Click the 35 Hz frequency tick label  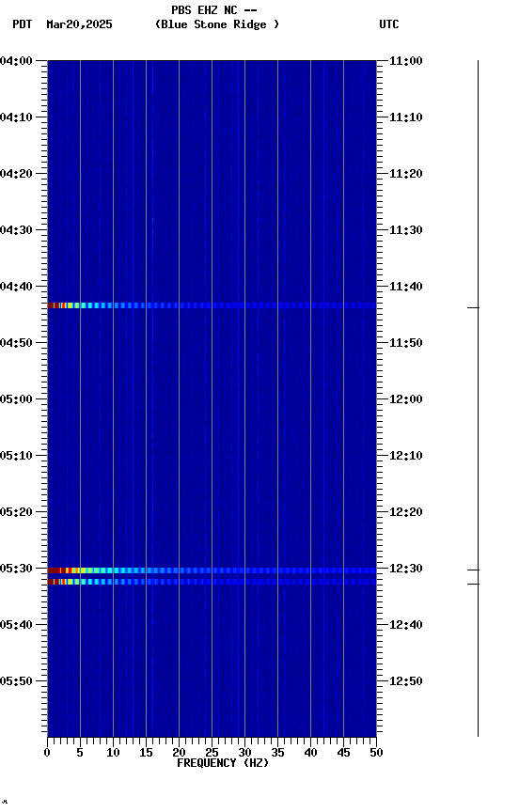pos(277,753)
